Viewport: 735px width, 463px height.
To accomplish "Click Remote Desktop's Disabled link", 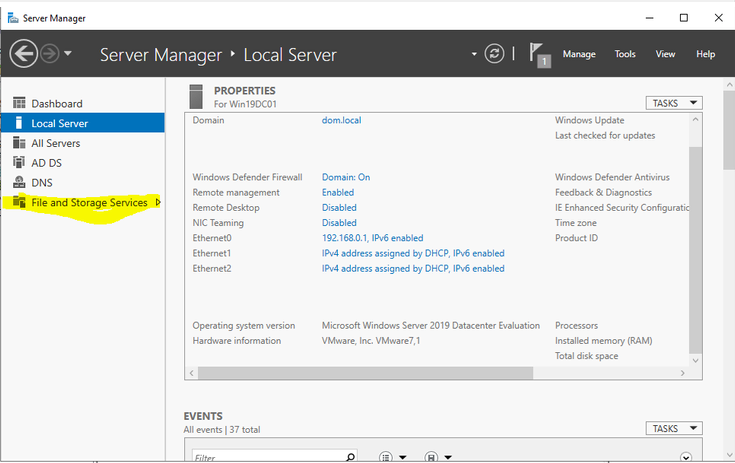I will pyautogui.click(x=339, y=208).
